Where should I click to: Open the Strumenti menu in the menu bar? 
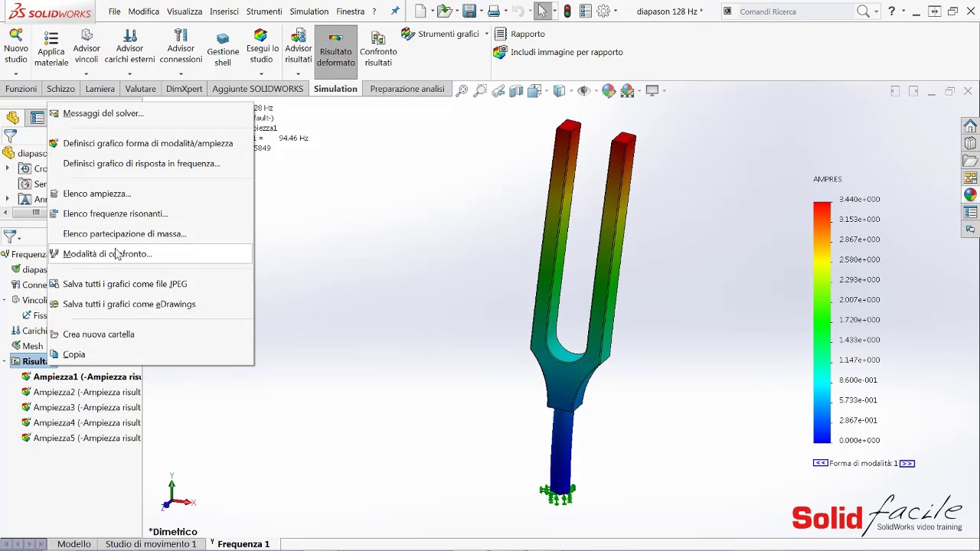coord(264,11)
